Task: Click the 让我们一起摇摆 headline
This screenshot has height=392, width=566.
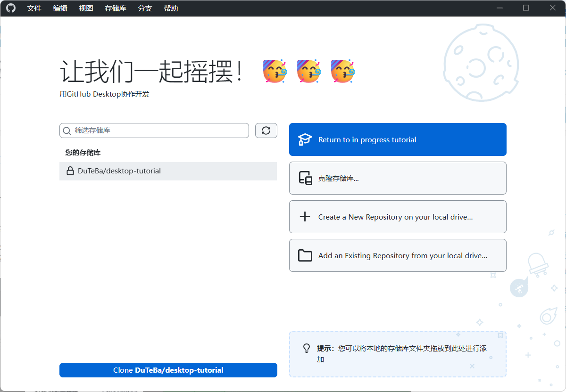Action: coord(152,72)
